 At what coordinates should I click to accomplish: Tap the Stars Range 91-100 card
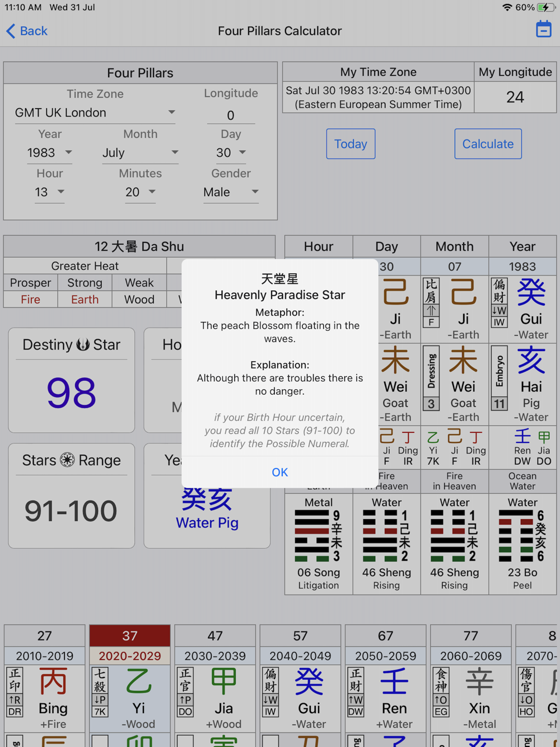(72, 496)
